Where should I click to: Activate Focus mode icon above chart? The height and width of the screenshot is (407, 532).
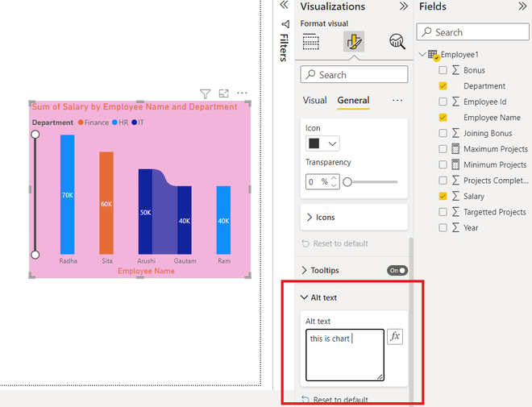[x=223, y=93]
